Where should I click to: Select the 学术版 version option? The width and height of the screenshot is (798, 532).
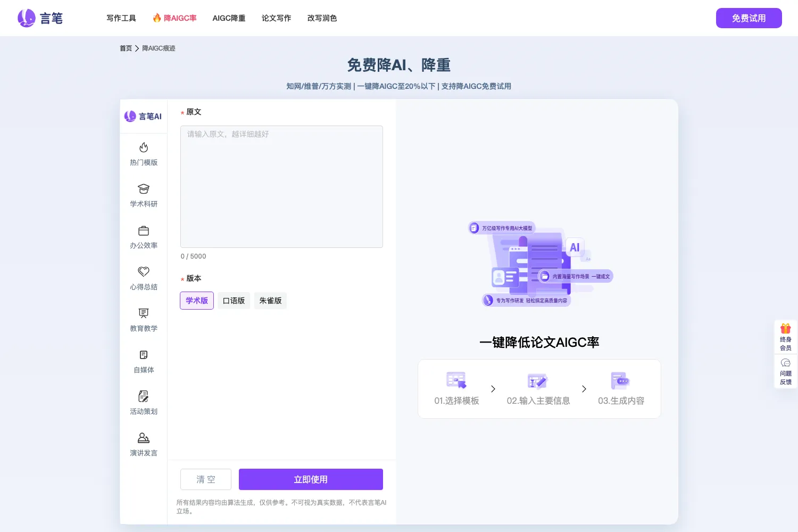tap(197, 301)
